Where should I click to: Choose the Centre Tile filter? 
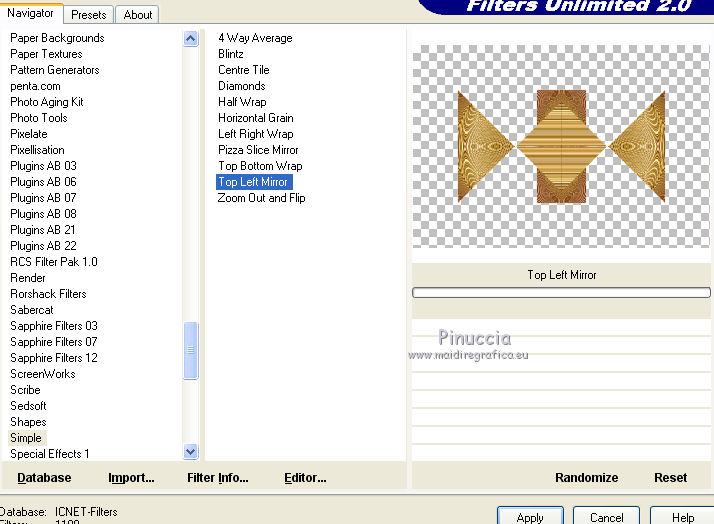(244, 70)
